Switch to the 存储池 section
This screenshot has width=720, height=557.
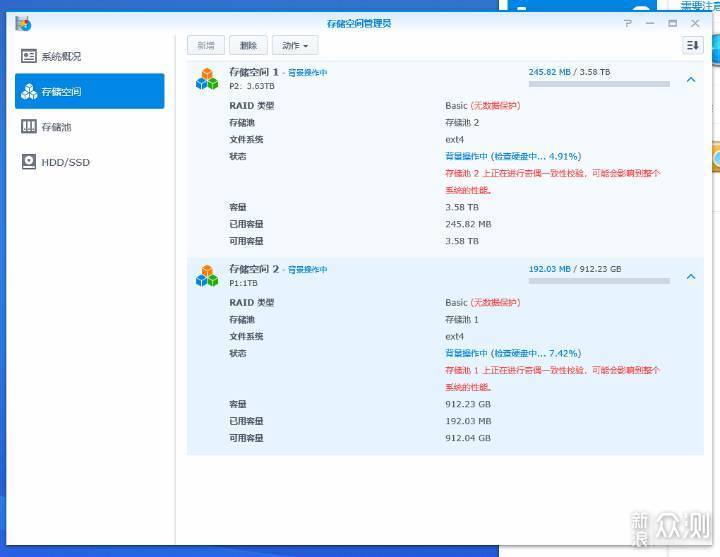point(56,127)
